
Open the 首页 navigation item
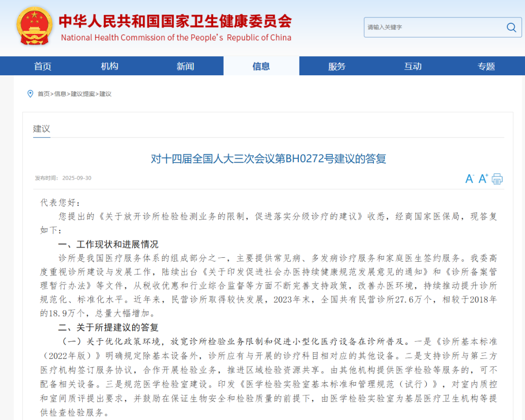tap(42, 66)
